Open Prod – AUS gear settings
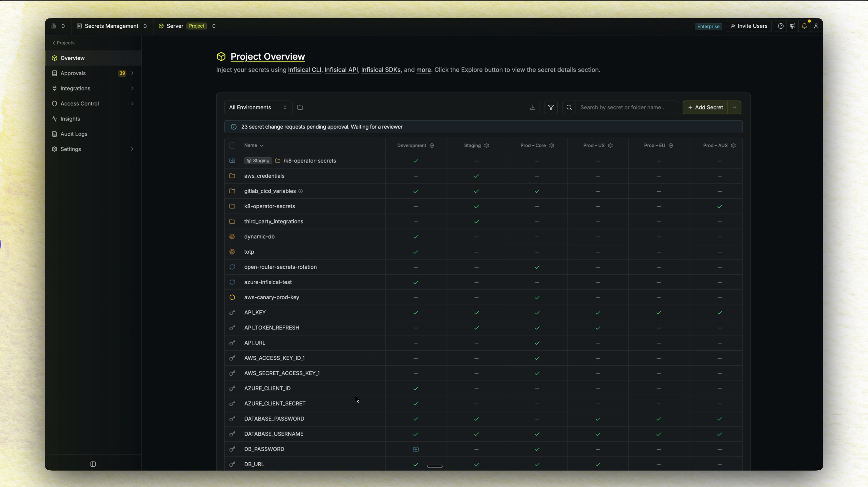This screenshot has height=487, width=868. coord(733,145)
